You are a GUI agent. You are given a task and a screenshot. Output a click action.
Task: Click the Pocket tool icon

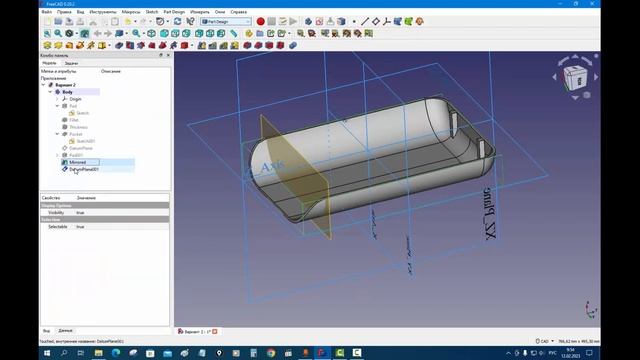pos(119,45)
